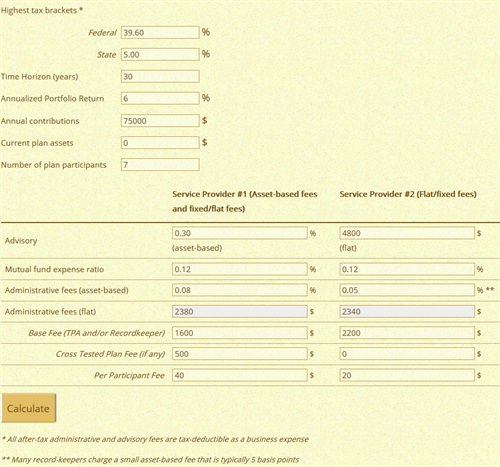
Task: Click the Annualized Portfolio Return field
Action: coord(160,98)
